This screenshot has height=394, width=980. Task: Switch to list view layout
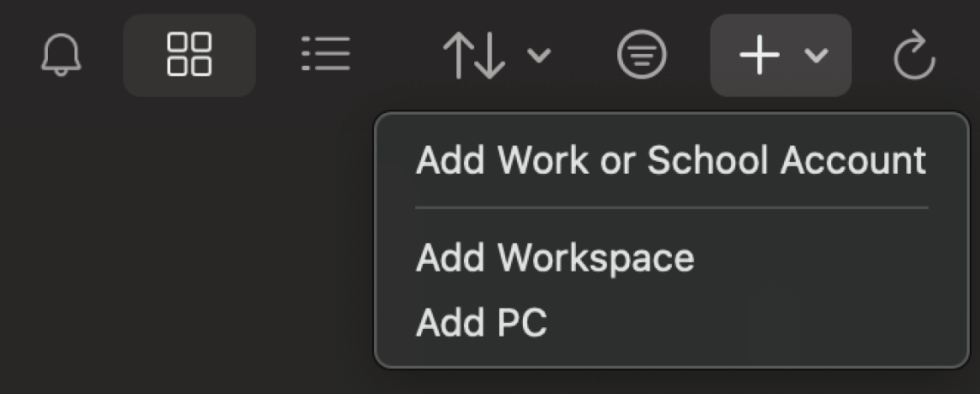coord(325,54)
